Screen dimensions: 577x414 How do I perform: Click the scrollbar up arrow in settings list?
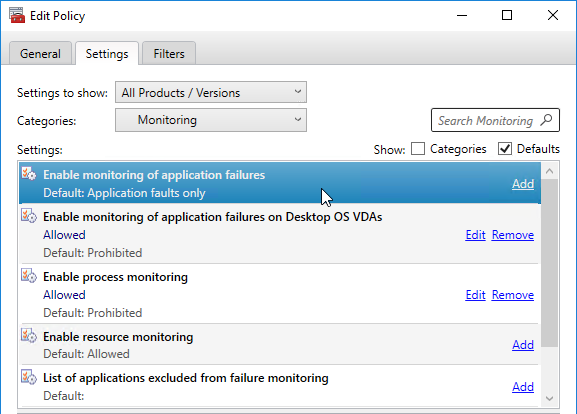[550, 171]
